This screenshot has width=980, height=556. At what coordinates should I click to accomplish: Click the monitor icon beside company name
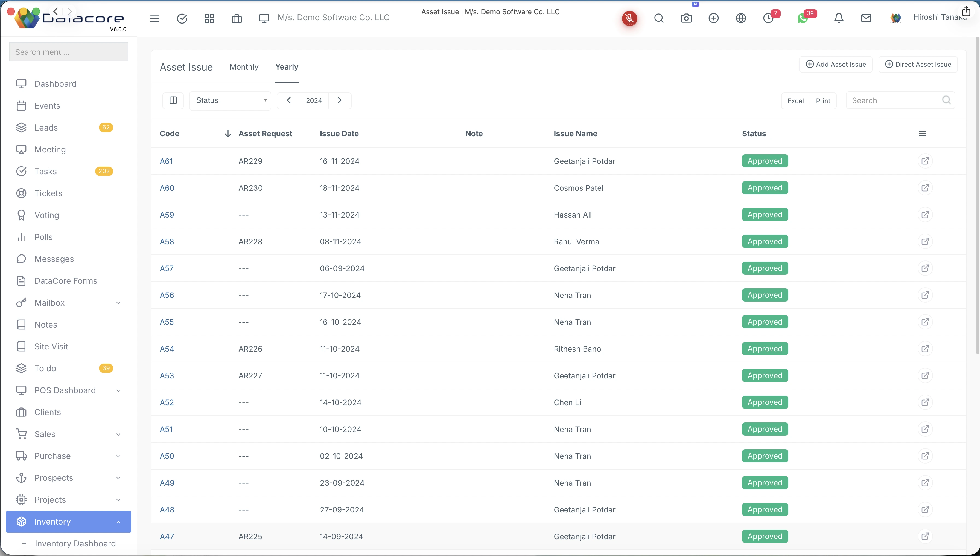coord(264,18)
